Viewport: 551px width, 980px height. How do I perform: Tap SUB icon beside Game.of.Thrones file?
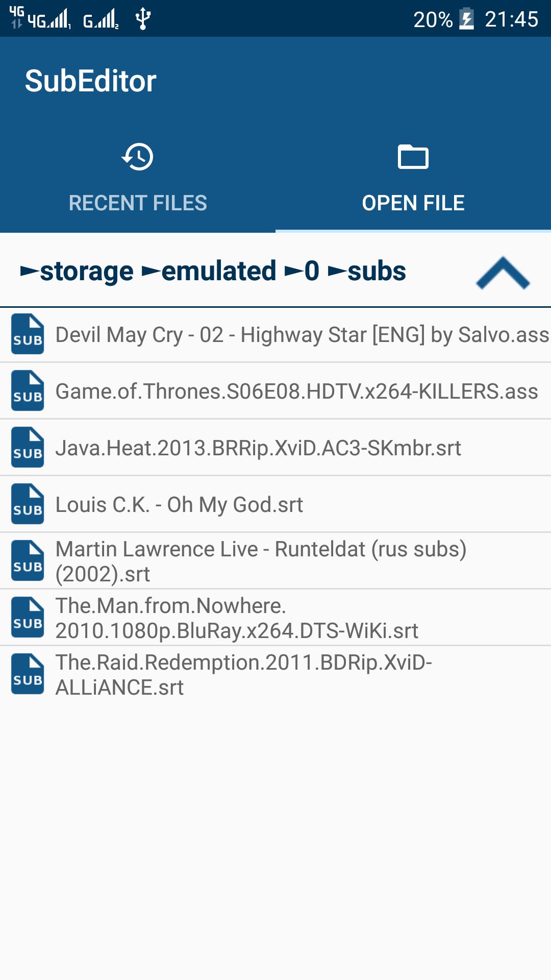click(x=28, y=391)
